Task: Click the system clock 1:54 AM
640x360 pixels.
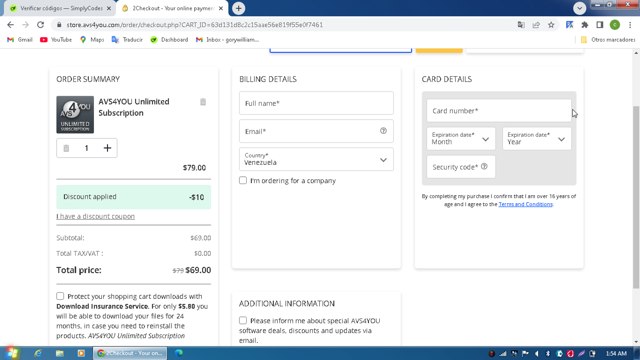Action: click(x=616, y=353)
